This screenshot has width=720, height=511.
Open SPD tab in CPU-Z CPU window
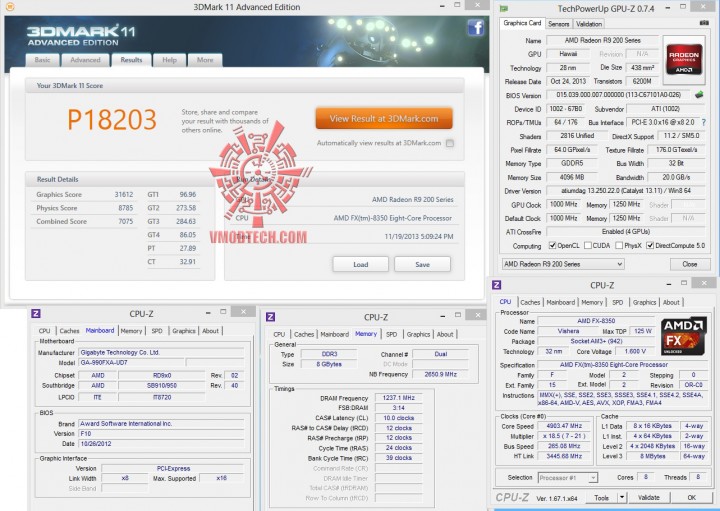[x=618, y=302]
